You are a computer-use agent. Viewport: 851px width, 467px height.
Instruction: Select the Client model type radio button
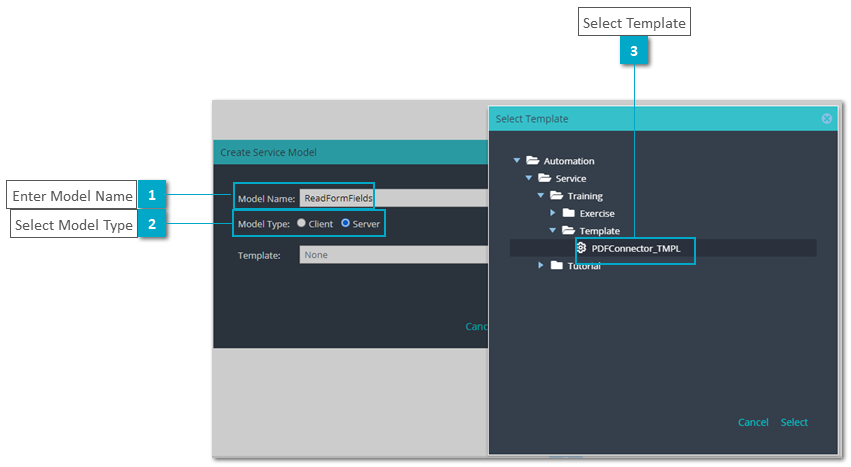coord(301,223)
